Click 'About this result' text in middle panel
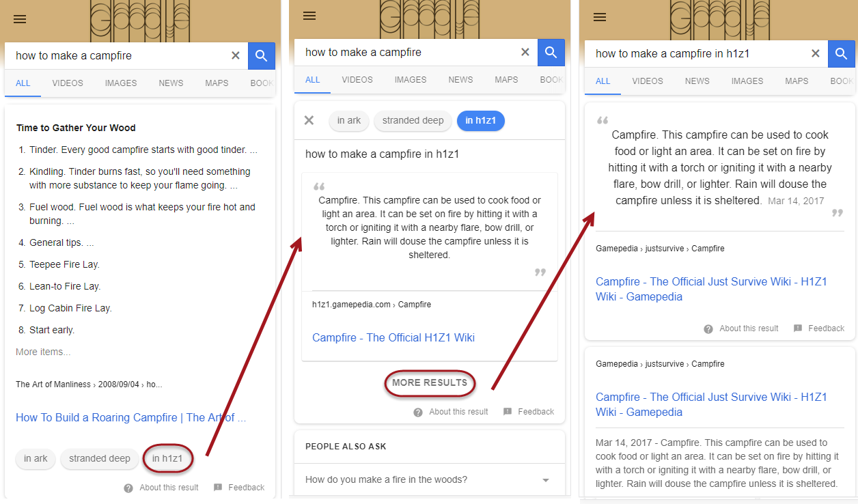Image resolution: width=858 pixels, height=504 pixels. [x=459, y=412]
